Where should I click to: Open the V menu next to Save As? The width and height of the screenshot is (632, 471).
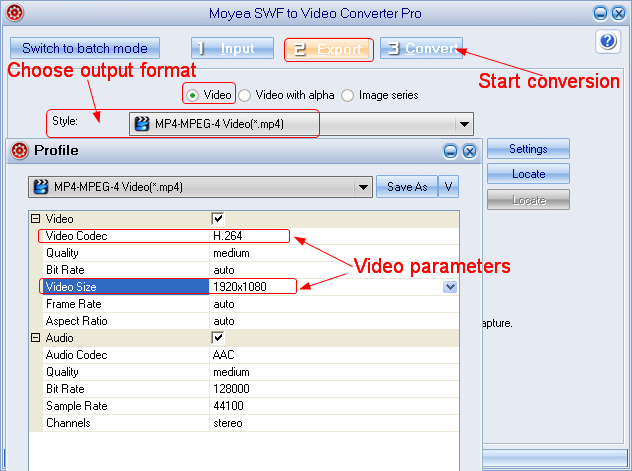point(448,187)
